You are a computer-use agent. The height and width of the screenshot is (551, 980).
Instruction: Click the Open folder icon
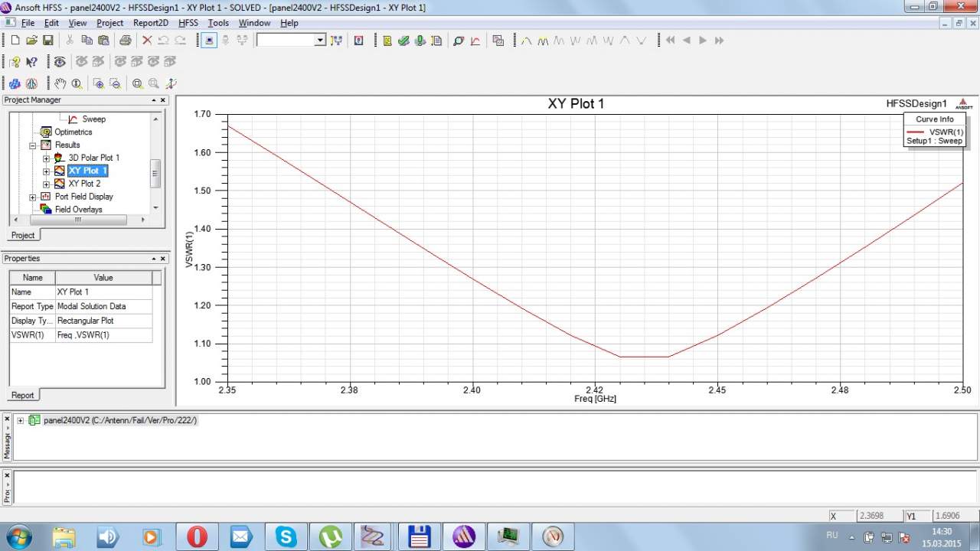coord(31,41)
